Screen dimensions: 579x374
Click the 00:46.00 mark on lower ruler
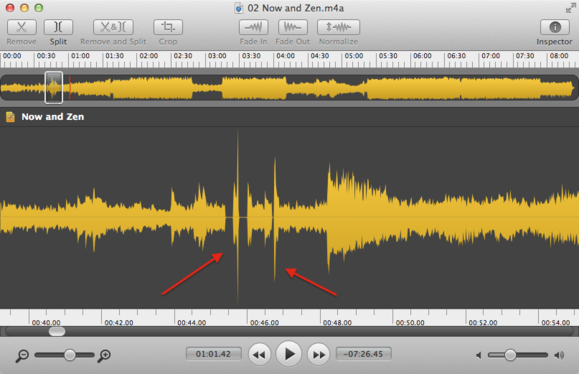(x=264, y=322)
